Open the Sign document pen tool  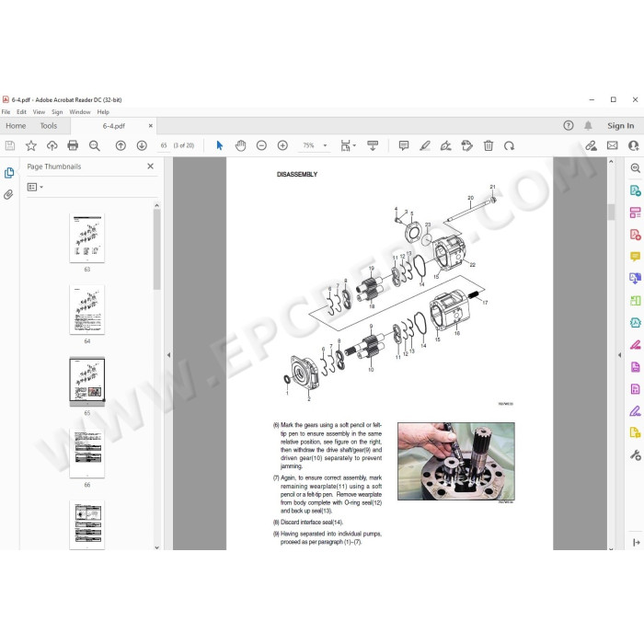445,145
